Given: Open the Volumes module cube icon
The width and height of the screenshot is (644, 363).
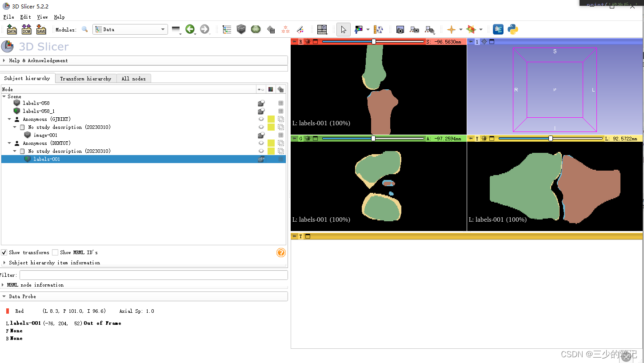Looking at the screenshot, I should (241, 29).
